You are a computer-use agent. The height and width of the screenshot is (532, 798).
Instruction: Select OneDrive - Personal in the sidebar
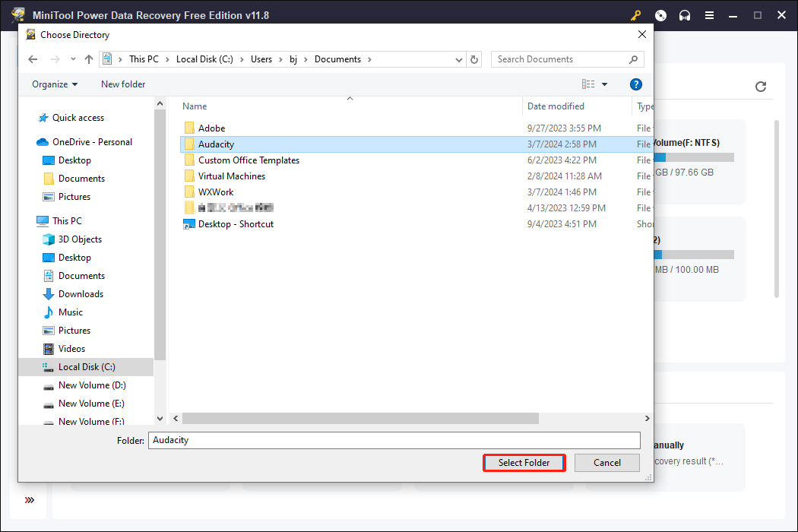click(x=85, y=141)
